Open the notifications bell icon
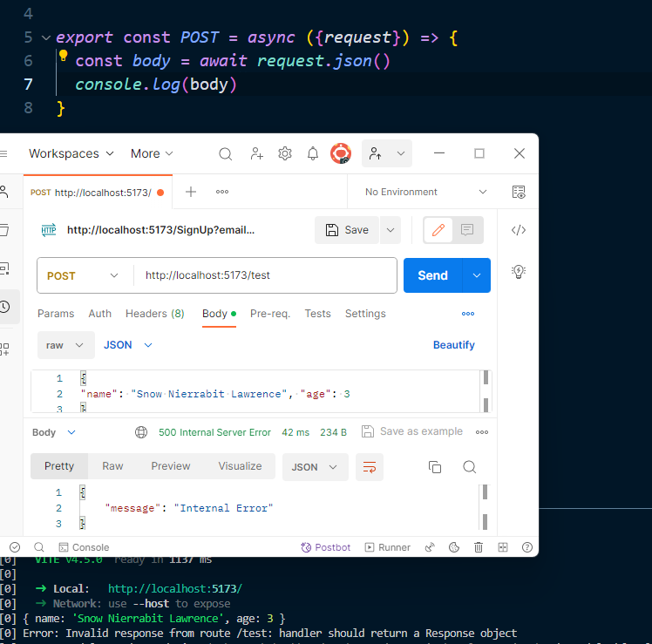 (x=313, y=154)
